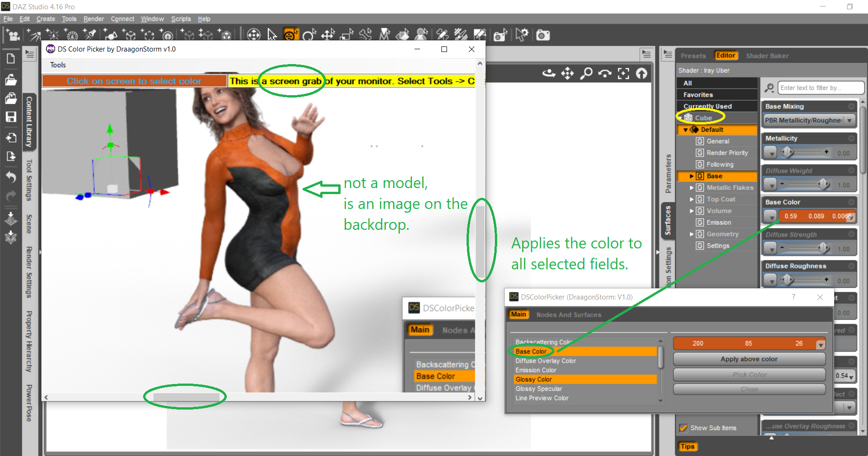
Task: Click the Redo arrow in the sidebar
Action: click(x=11, y=196)
